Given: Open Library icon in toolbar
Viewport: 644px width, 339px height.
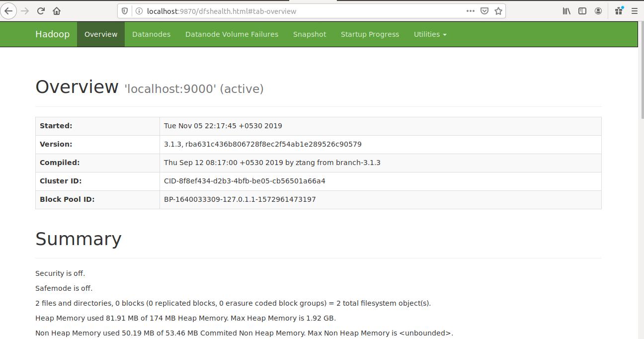Looking at the screenshot, I should [566, 11].
